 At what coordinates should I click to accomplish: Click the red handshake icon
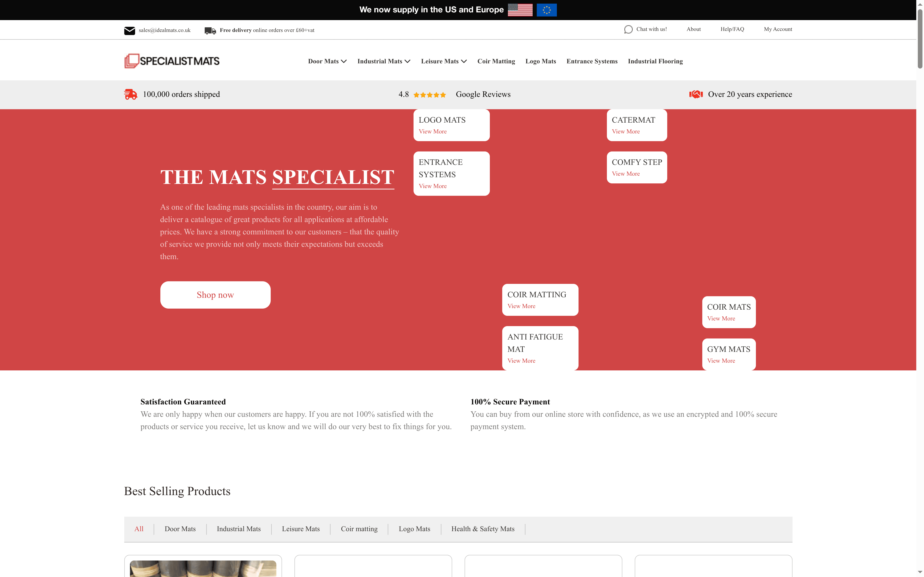coord(696,94)
